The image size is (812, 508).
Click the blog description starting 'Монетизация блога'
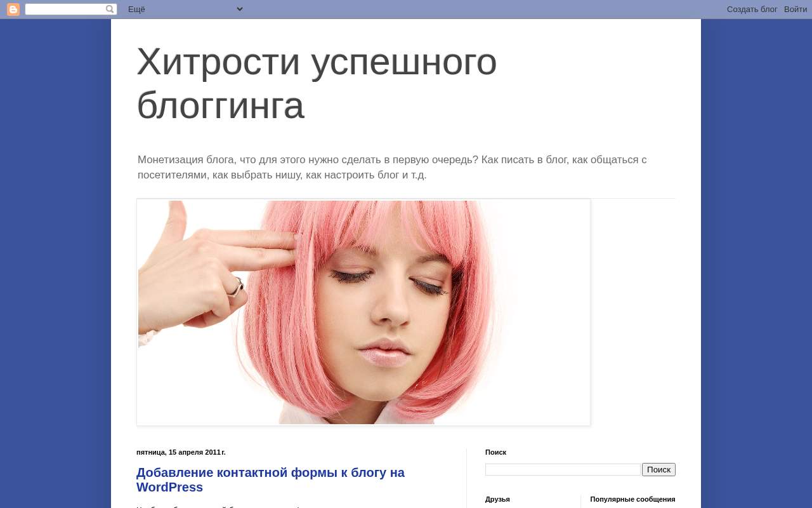392,168
